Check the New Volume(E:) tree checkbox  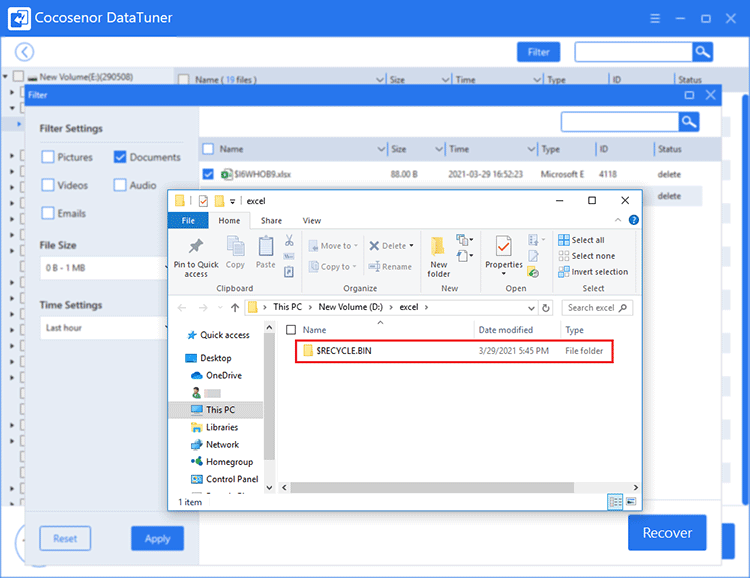tap(18, 77)
